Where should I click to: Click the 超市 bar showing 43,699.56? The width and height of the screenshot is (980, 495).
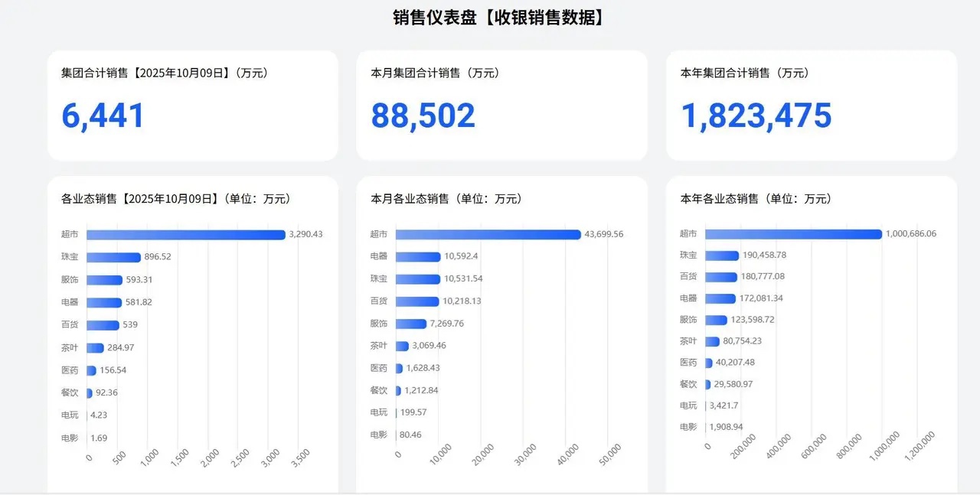488,234
